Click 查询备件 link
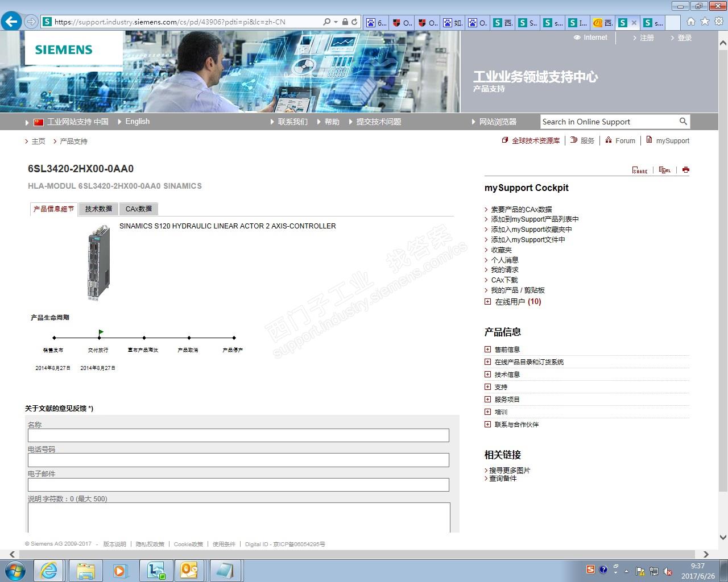728x582 pixels. pos(503,479)
